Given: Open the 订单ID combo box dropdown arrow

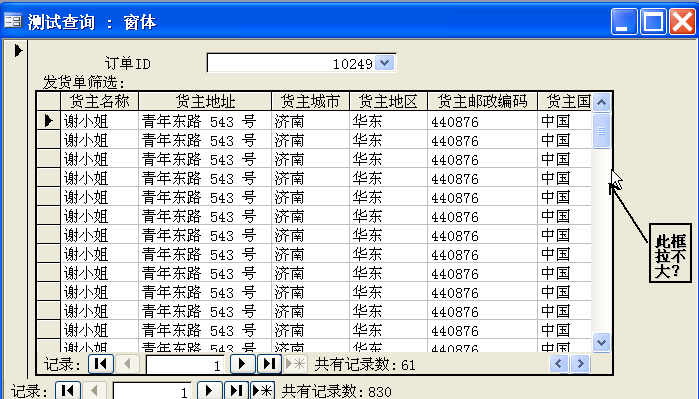Looking at the screenshot, I should (x=385, y=63).
